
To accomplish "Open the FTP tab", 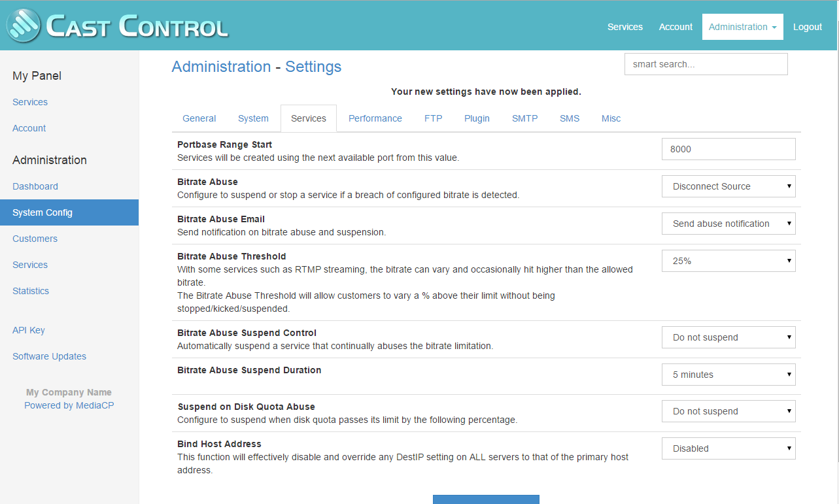I will 433,118.
